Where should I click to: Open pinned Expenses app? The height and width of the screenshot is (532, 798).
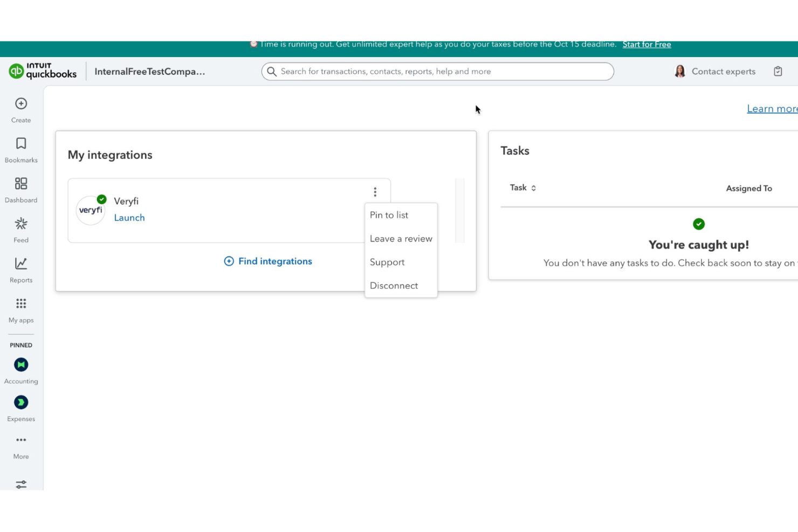21,409
